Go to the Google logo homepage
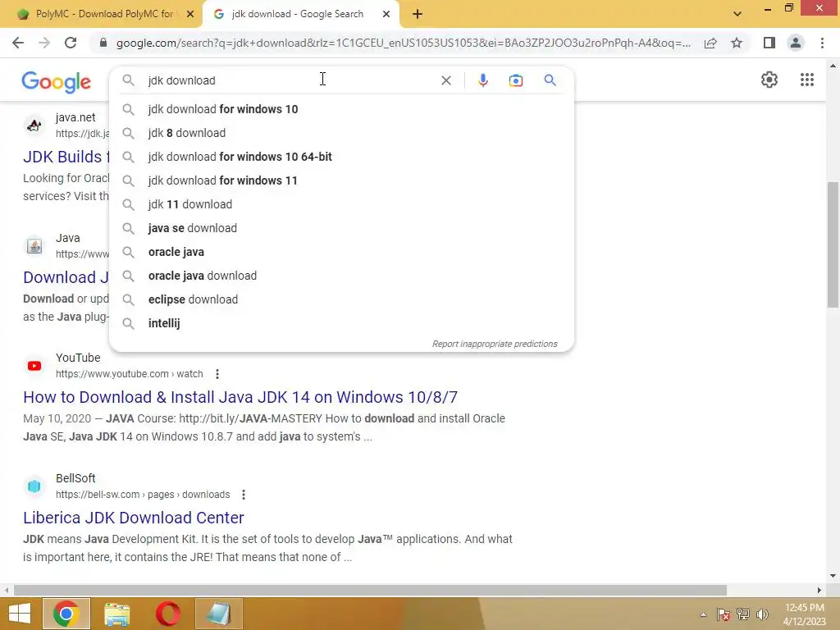 (57, 82)
